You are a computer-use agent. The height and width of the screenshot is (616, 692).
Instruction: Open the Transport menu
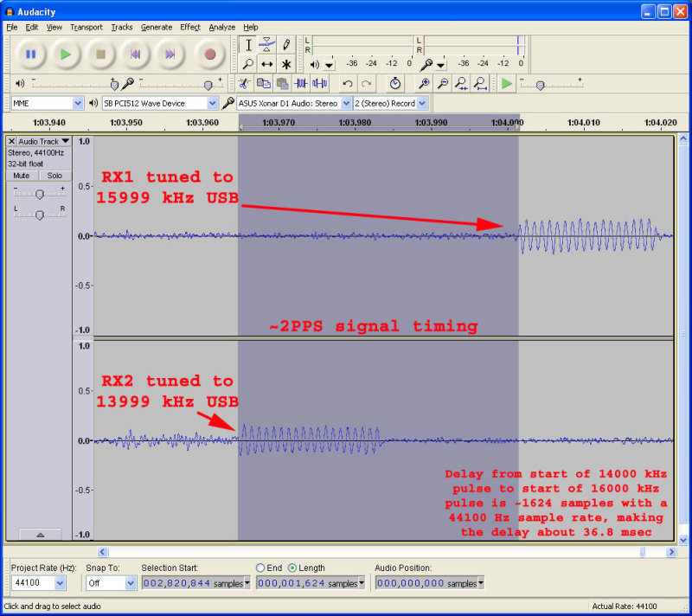(x=86, y=28)
